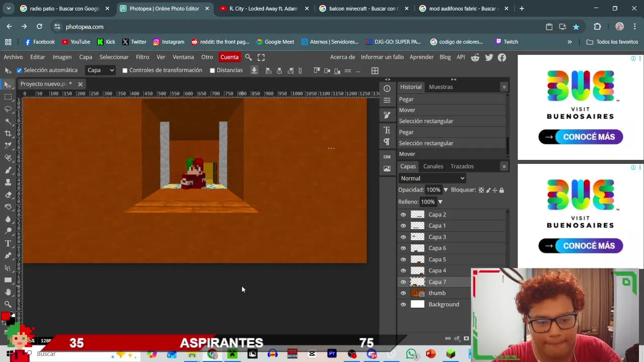
Task: Open the Capa auto-select dropdown
Action: pos(100,70)
